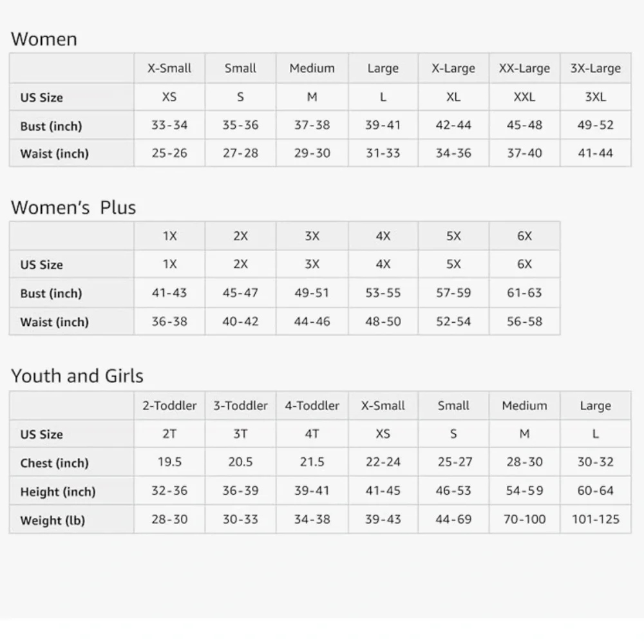
Task: Click the 2-Toddler column header
Action: click(x=169, y=406)
